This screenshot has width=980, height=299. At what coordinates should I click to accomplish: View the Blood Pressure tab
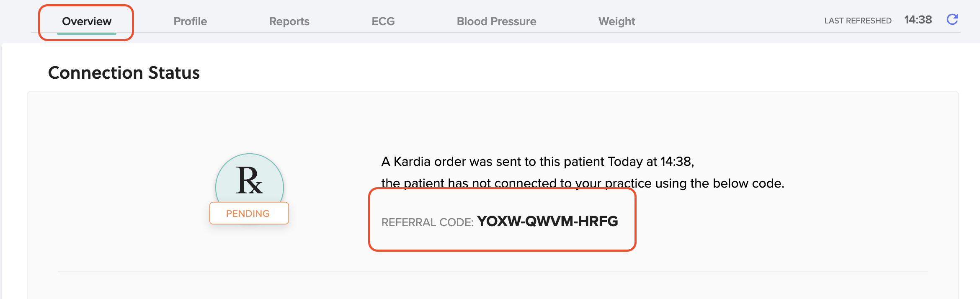tap(496, 21)
